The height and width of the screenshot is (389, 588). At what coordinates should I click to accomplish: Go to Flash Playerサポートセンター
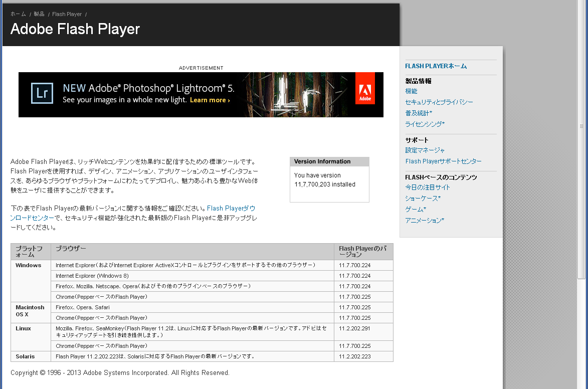click(443, 161)
